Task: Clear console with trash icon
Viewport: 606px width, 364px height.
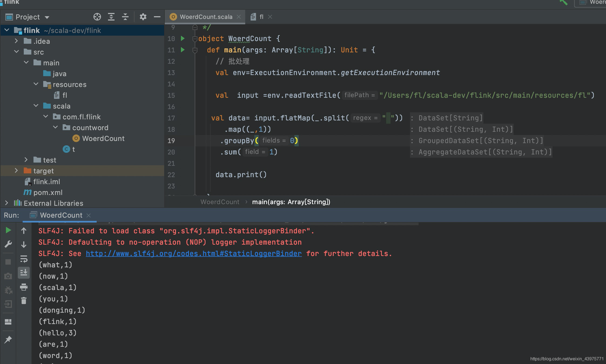Action: pyautogui.click(x=24, y=301)
